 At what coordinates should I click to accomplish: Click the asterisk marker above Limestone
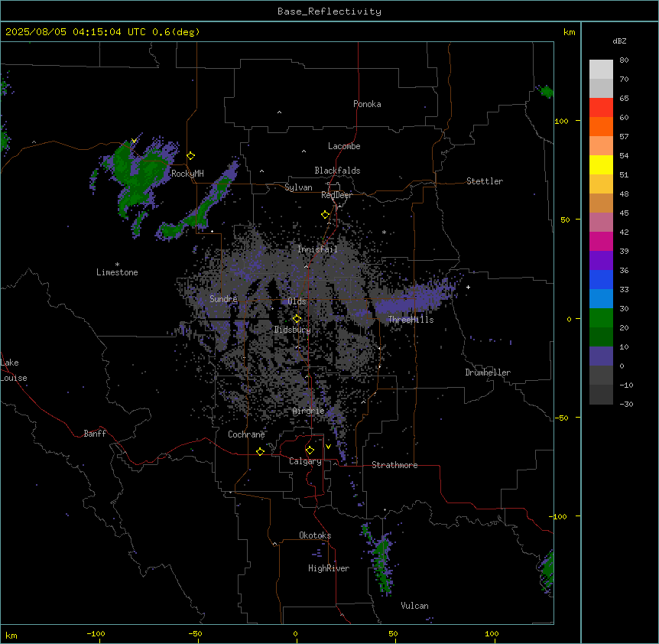click(x=117, y=265)
